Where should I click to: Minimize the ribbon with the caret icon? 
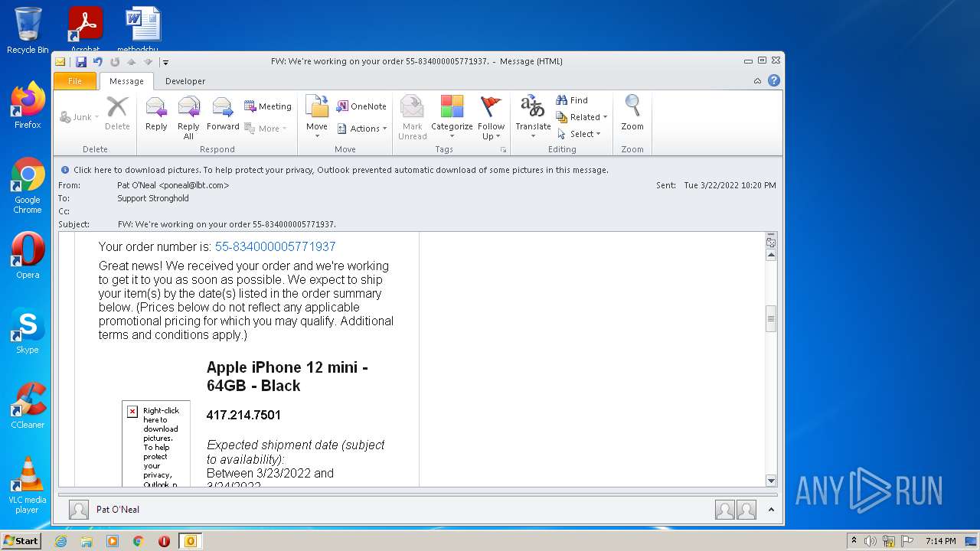pos(757,80)
